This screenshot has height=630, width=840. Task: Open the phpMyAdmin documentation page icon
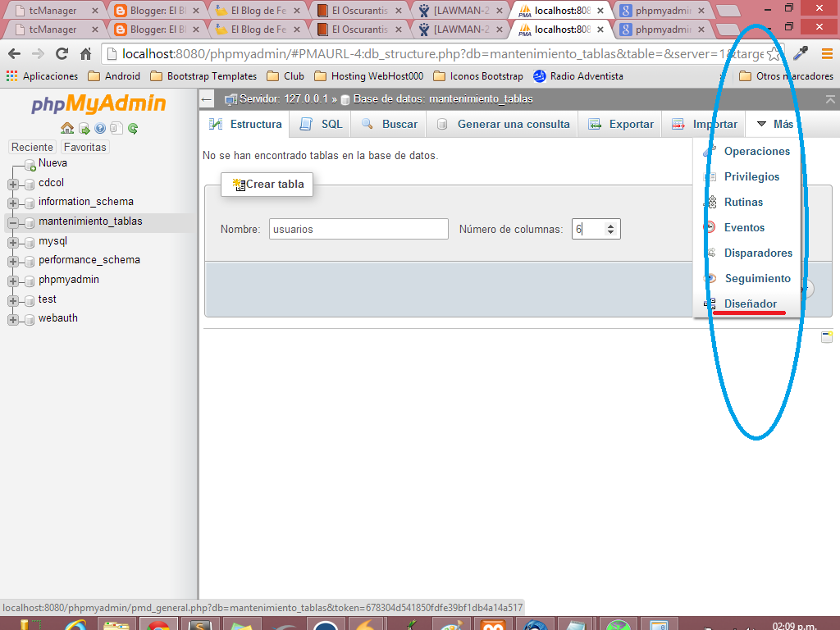[x=116, y=129]
